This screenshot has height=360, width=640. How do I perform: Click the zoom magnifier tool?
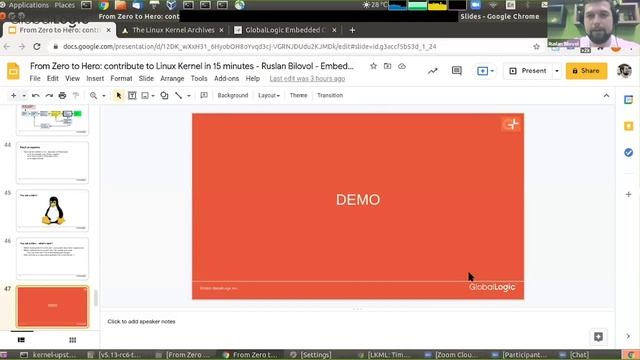[x=93, y=96]
